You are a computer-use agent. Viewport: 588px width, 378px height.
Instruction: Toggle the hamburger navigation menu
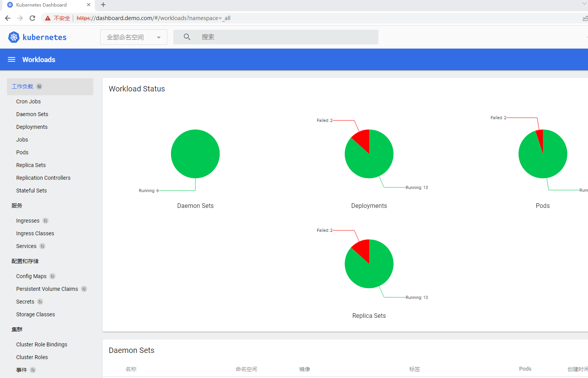pos(12,59)
